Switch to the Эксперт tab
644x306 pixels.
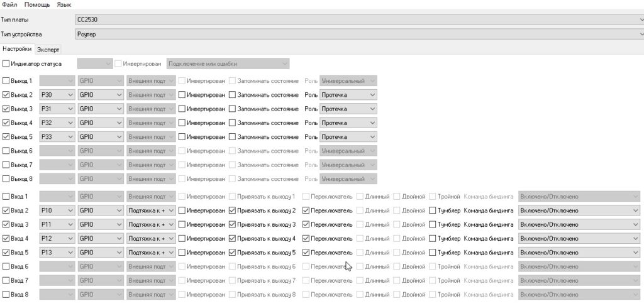[x=48, y=49]
